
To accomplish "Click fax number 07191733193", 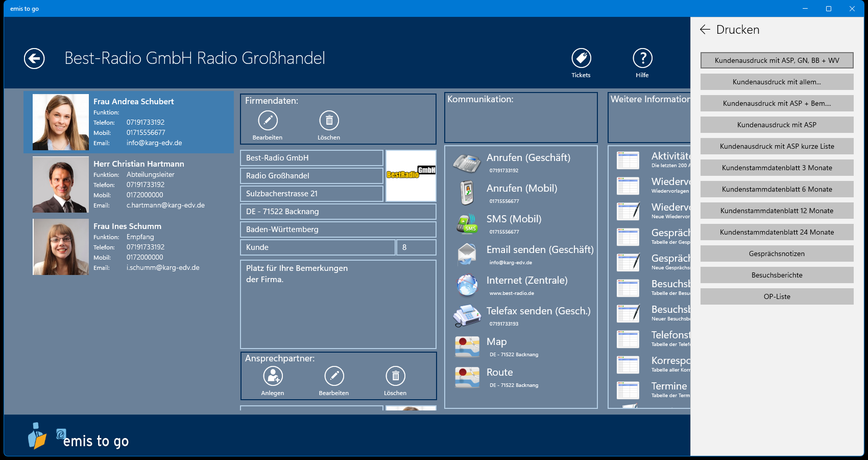I will (504, 324).
